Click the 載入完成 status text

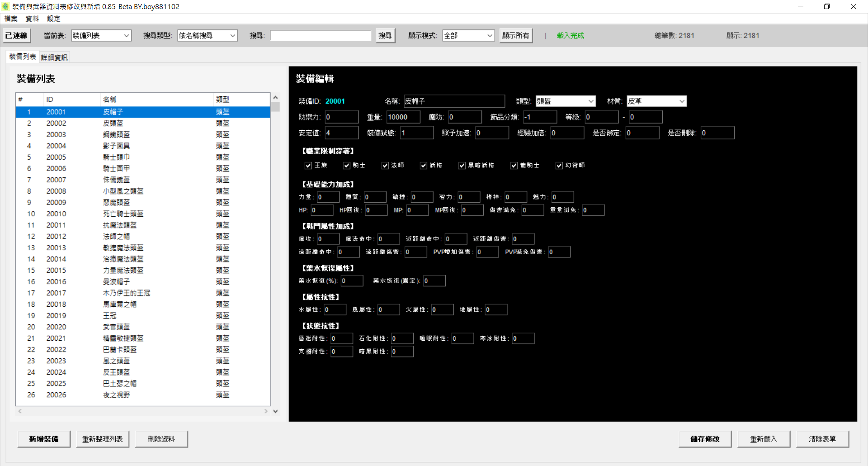click(570, 35)
